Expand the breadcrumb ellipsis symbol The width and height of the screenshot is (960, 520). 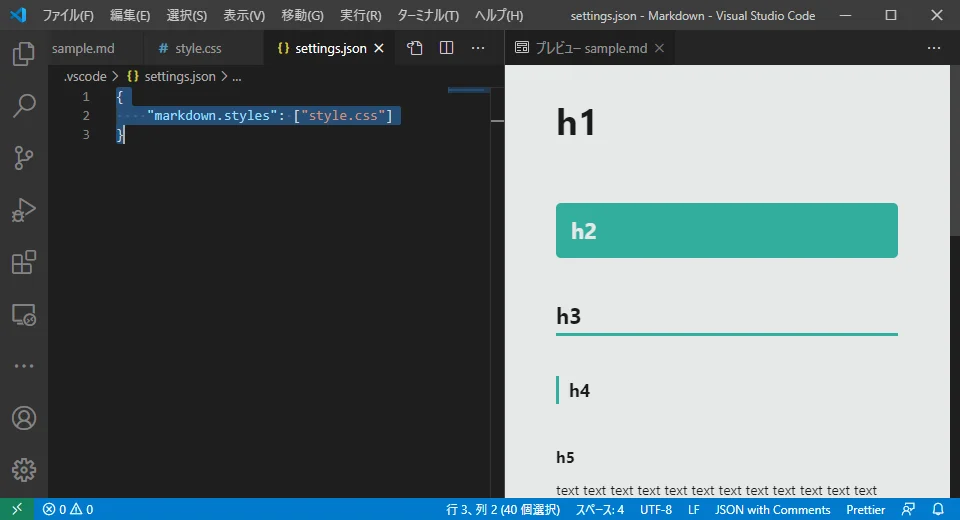pyautogui.click(x=237, y=77)
